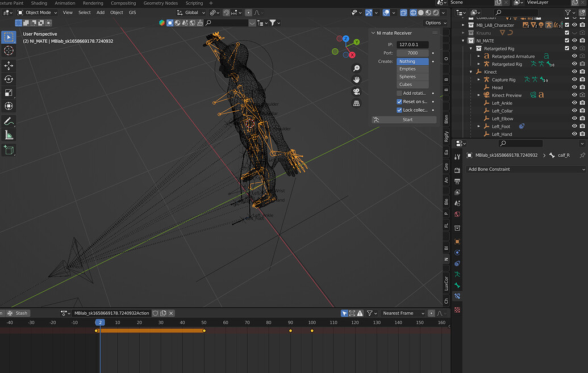Open the viewport Options dropdown

click(436, 23)
